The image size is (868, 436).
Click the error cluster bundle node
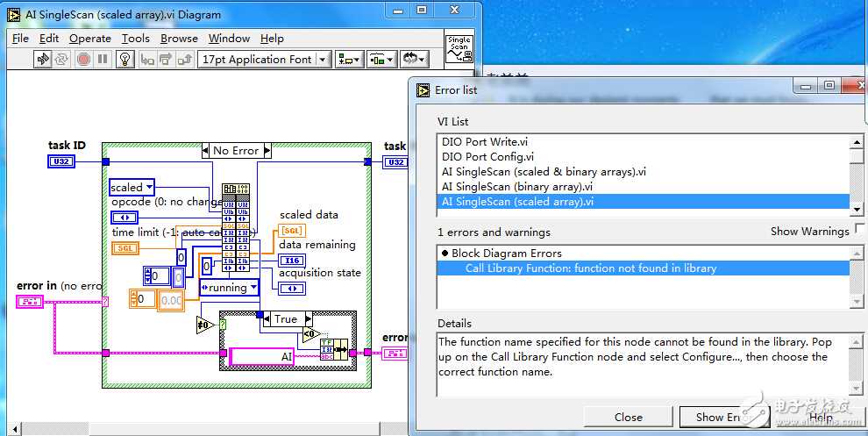pyautogui.click(x=333, y=350)
